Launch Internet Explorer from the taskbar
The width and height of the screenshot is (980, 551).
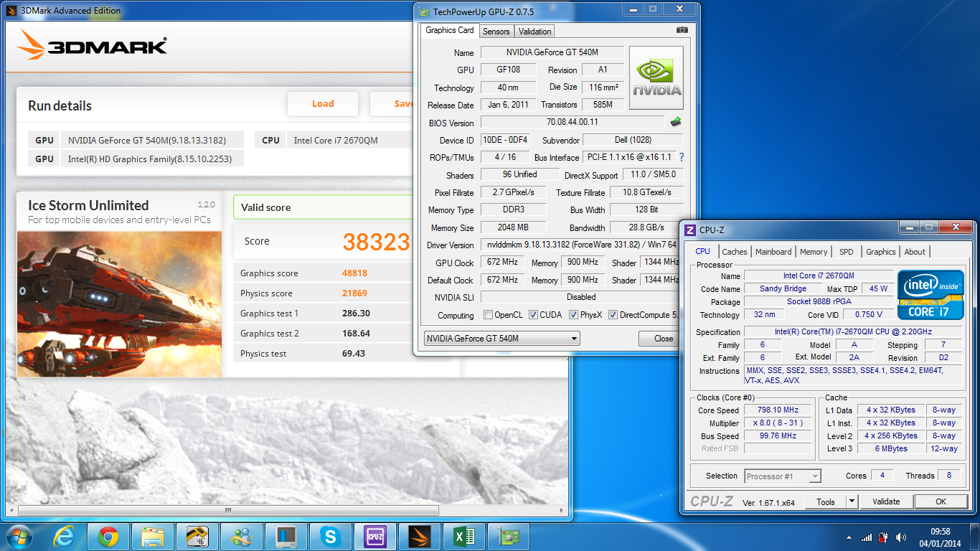pos(65,536)
